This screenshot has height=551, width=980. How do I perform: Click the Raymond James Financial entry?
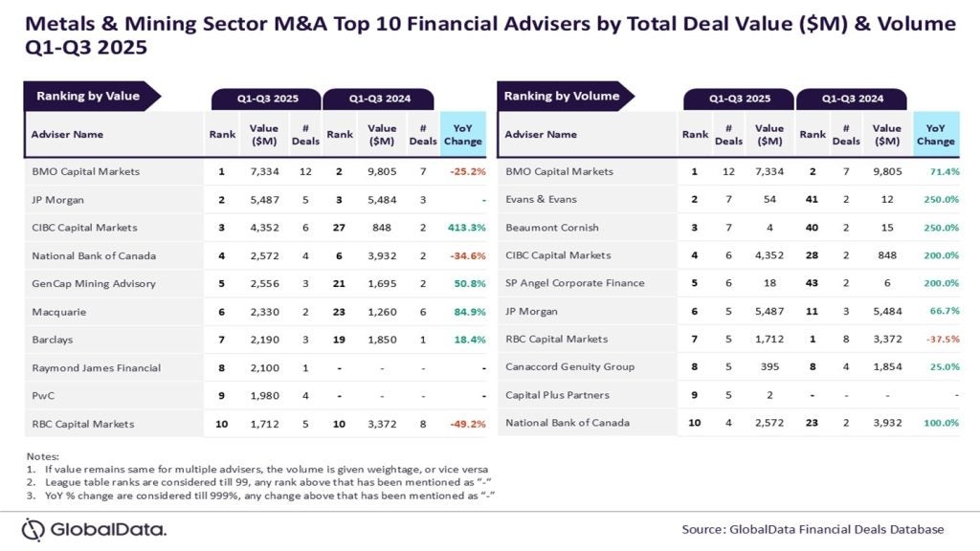[x=96, y=368]
